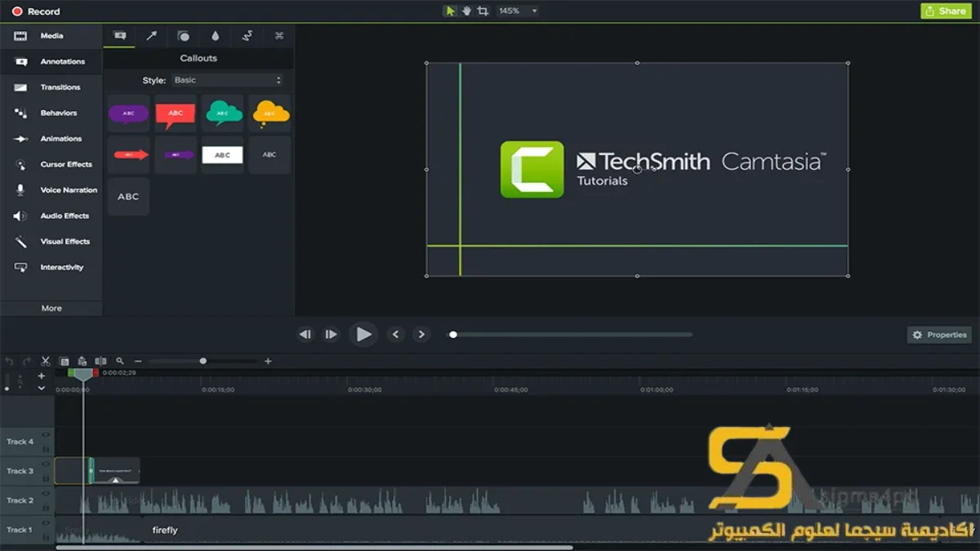Redo the last undone action
The image size is (980, 551).
coord(27,361)
